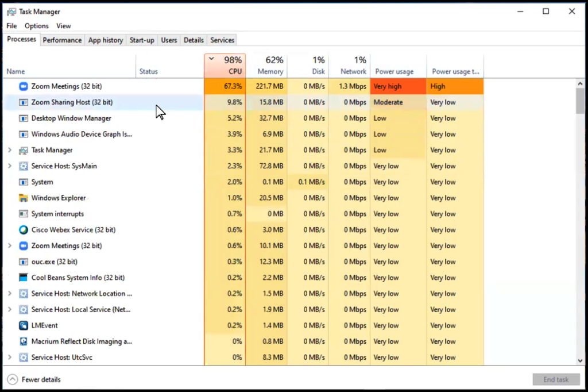Switch to the Start-up tab
This screenshot has width=588, height=392.
pyautogui.click(x=142, y=40)
